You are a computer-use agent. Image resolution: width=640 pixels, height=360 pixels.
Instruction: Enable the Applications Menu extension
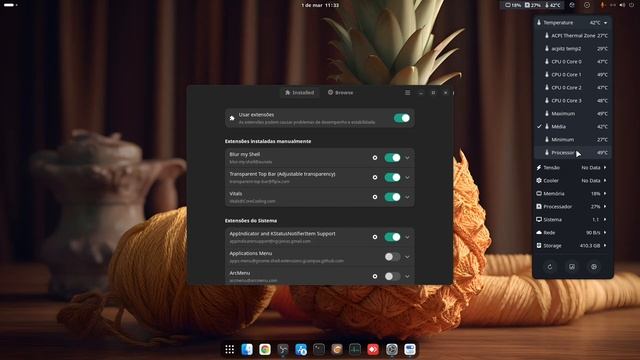point(392,257)
